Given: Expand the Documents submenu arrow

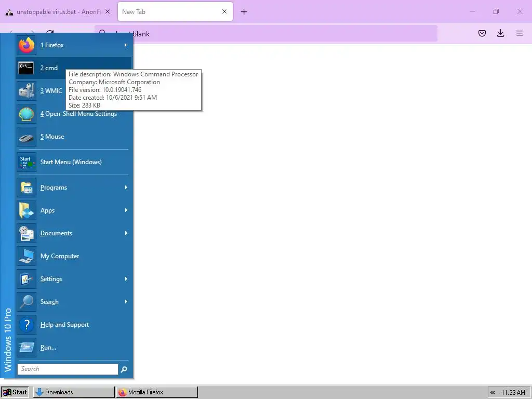Looking at the screenshot, I should click(x=126, y=233).
